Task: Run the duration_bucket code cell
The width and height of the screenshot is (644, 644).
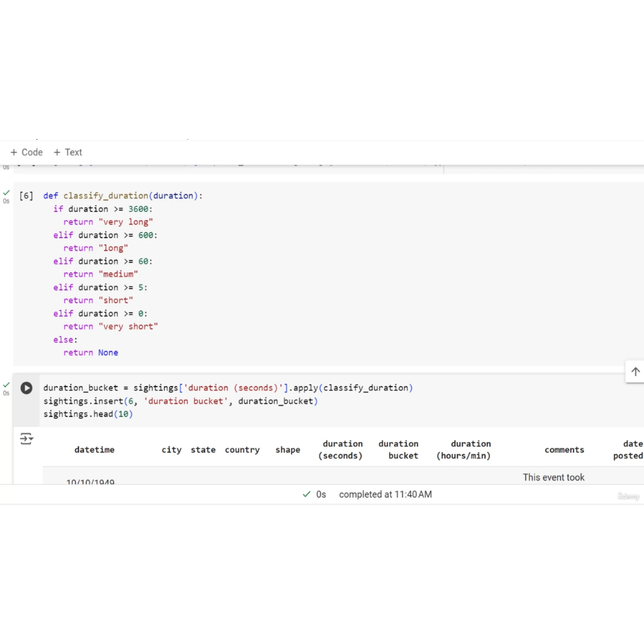Action: [x=26, y=388]
